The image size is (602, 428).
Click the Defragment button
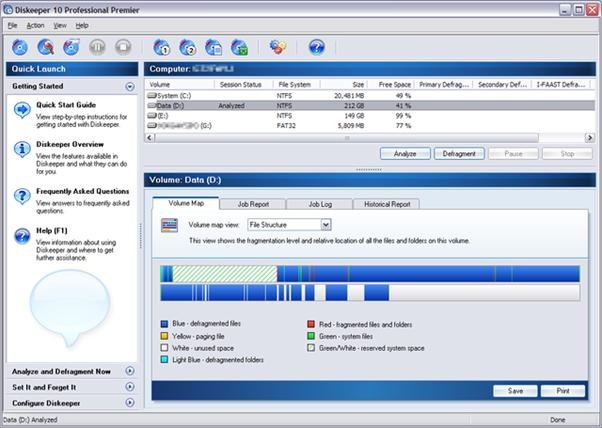(x=459, y=154)
